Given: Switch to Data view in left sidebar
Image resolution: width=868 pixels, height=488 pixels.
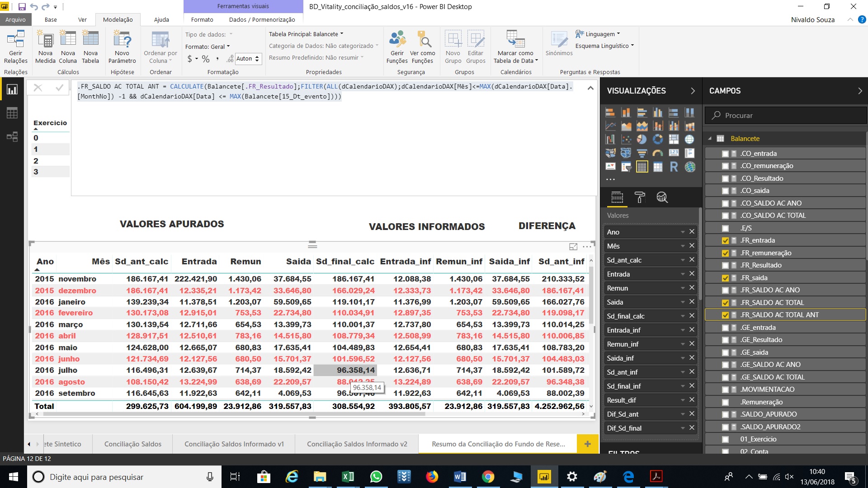Looking at the screenshot, I should tap(12, 113).
